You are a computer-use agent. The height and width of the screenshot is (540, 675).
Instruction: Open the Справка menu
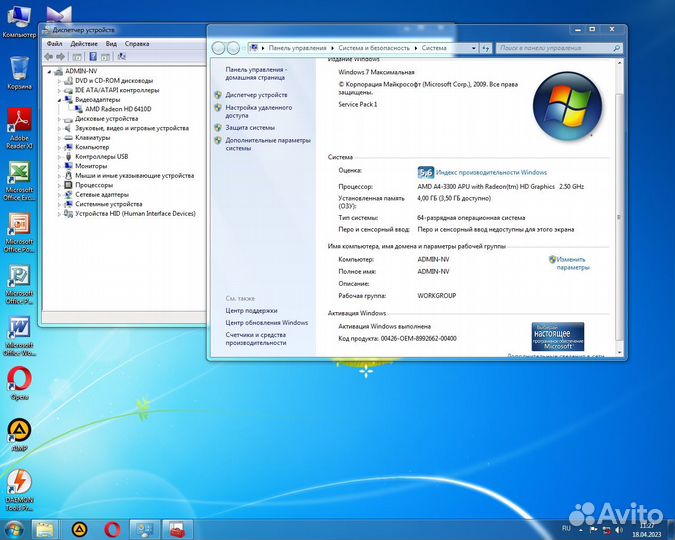pyautogui.click(x=137, y=43)
